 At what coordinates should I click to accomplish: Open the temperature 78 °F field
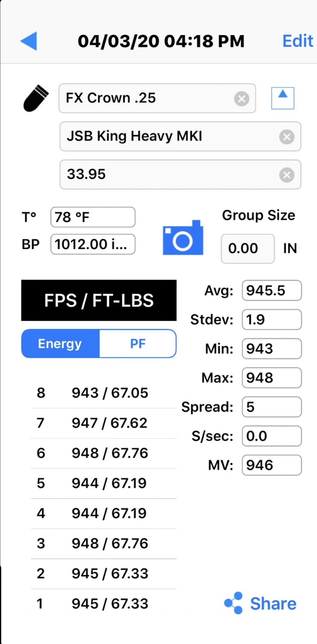[93, 217]
